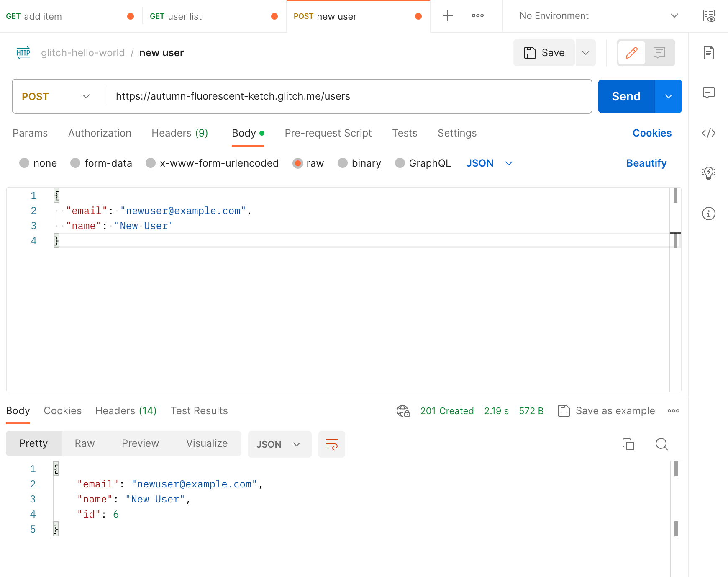Screen dimensions: 728x577
Task: Click "newuser@example.com" in request body
Action: click(183, 211)
